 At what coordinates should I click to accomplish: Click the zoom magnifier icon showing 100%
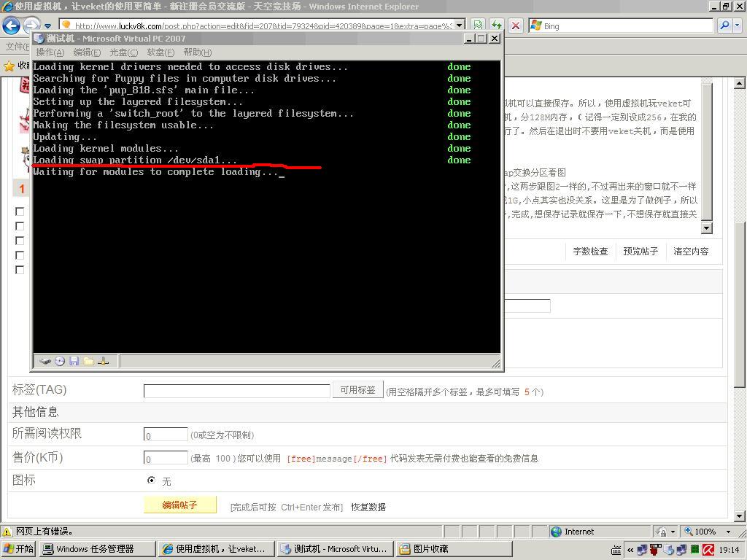click(x=689, y=532)
